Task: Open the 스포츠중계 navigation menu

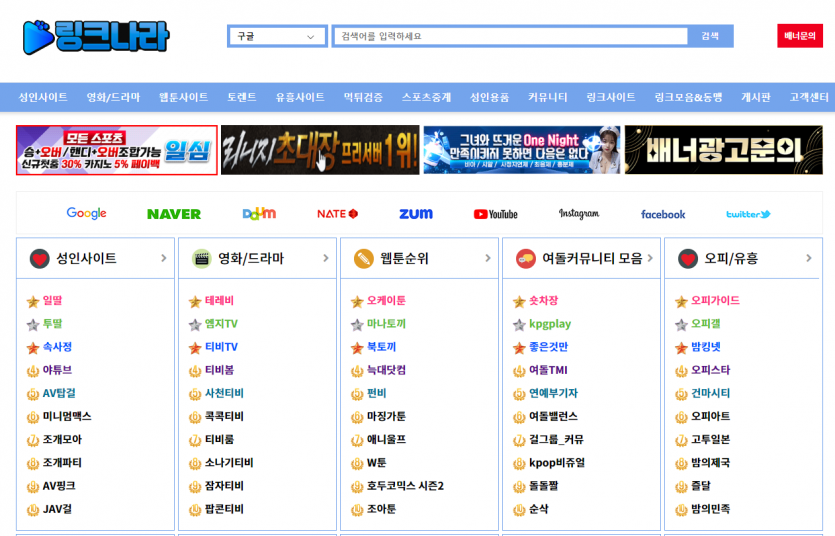Action: point(427,97)
